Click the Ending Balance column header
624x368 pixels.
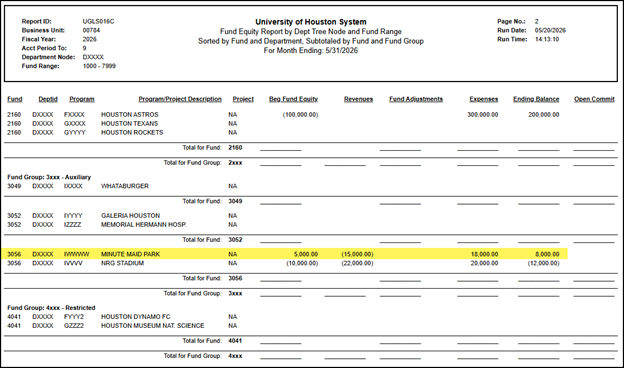[536, 99]
